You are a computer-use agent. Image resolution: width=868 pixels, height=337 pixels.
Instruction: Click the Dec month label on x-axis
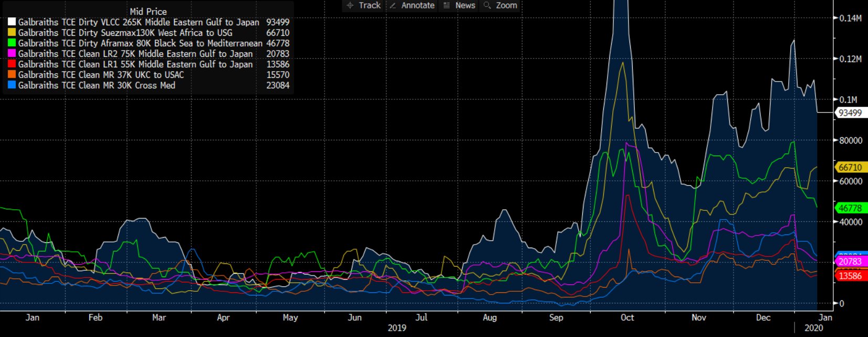pyautogui.click(x=764, y=318)
